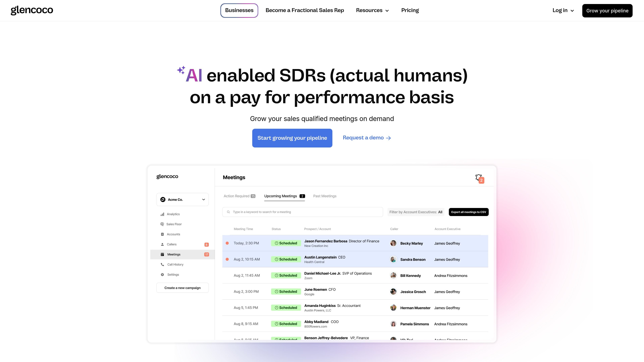Click the Meeting Time column header
Image resolution: width=644 pixels, height=362 pixels.
click(x=243, y=229)
